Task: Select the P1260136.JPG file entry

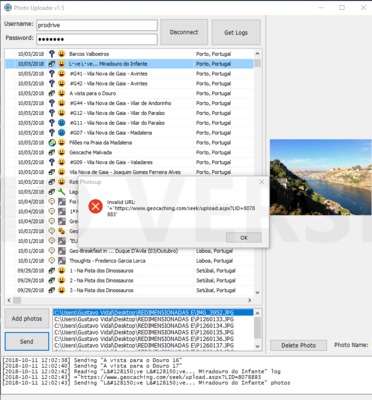Action: (153, 339)
